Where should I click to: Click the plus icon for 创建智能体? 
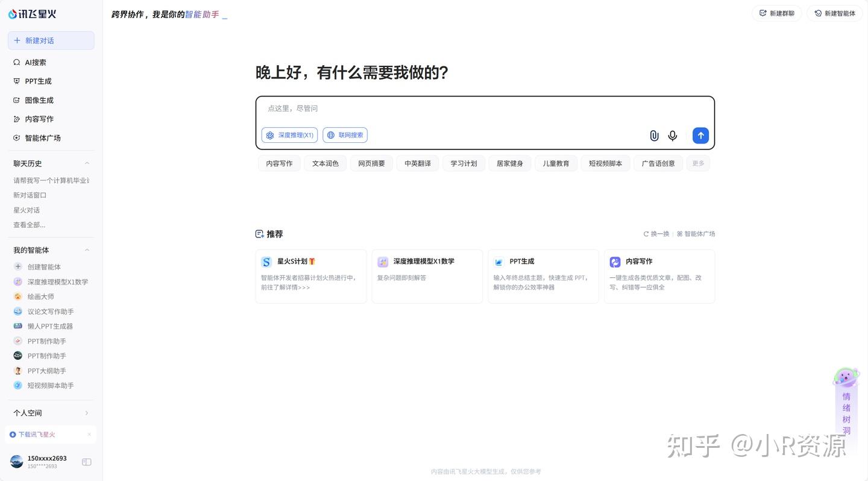[18, 266]
